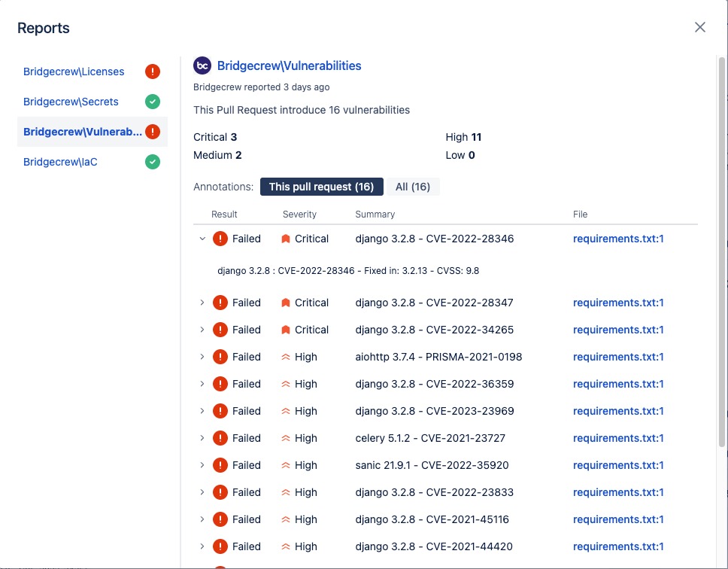Open requirements.txt:1 link for celery row
Screen dimensions: 728x569
click(x=618, y=438)
